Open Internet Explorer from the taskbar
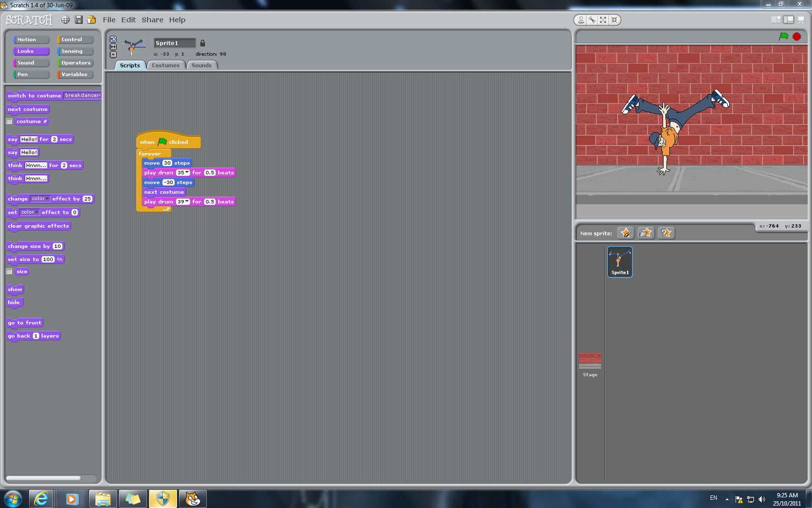812x508 pixels. coord(41,499)
